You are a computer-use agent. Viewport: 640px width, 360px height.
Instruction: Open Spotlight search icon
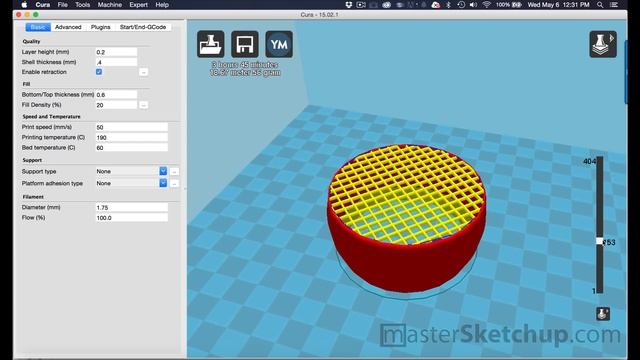(x=600, y=5)
